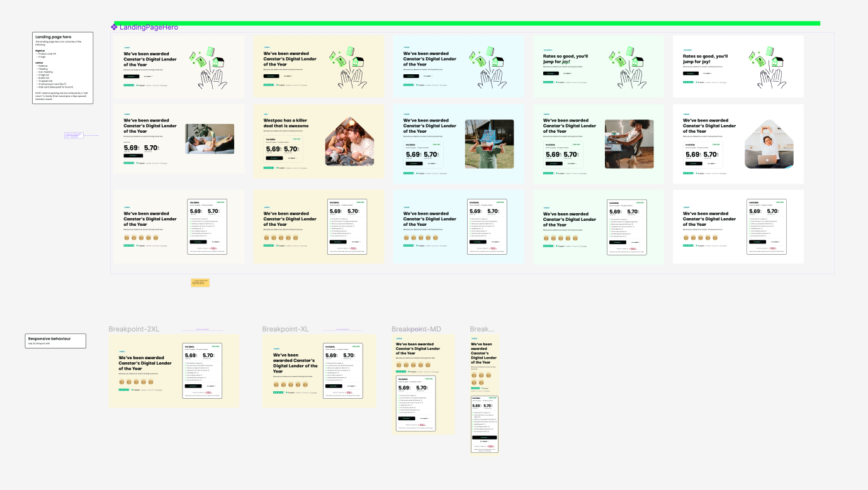Select Variable product card in light blue third-row hero
The image size is (868, 490).
pyautogui.click(x=487, y=227)
